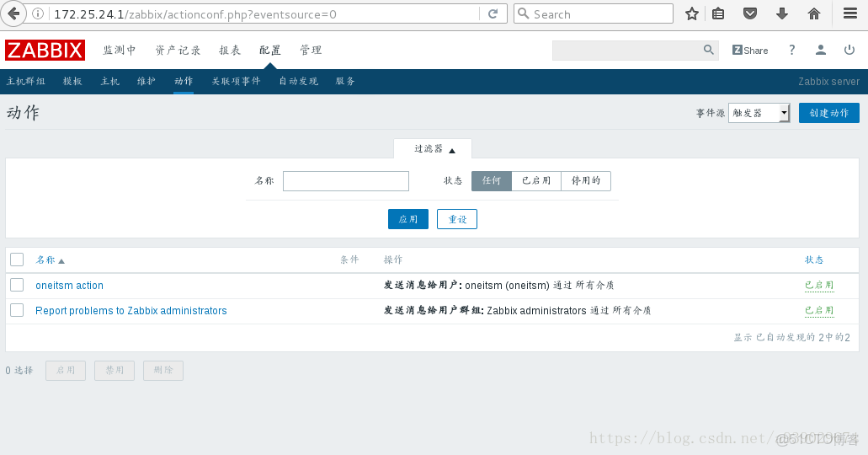The height and width of the screenshot is (455, 868).
Task: Toggle 已启用 status for oneitsm action
Action: pyautogui.click(x=819, y=286)
